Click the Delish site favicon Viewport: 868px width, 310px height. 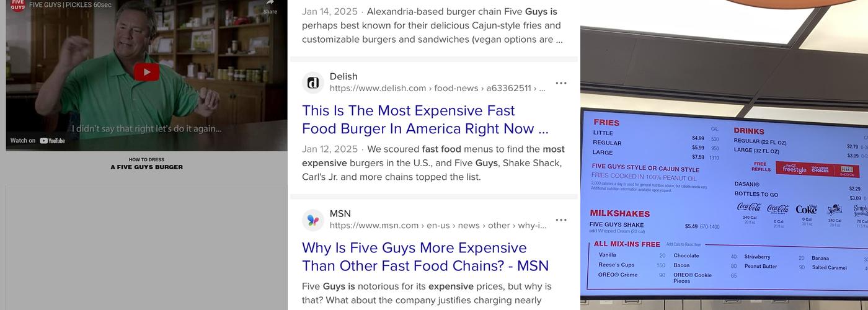(x=313, y=82)
